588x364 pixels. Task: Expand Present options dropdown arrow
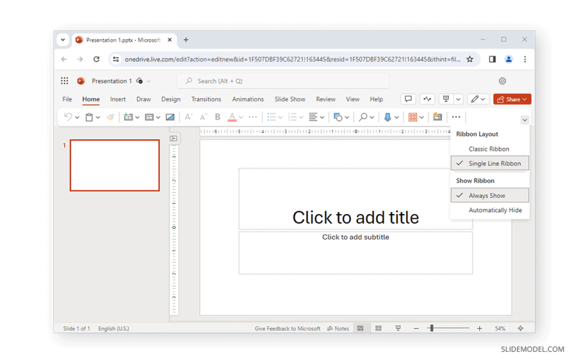pyautogui.click(x=458, y=99)
